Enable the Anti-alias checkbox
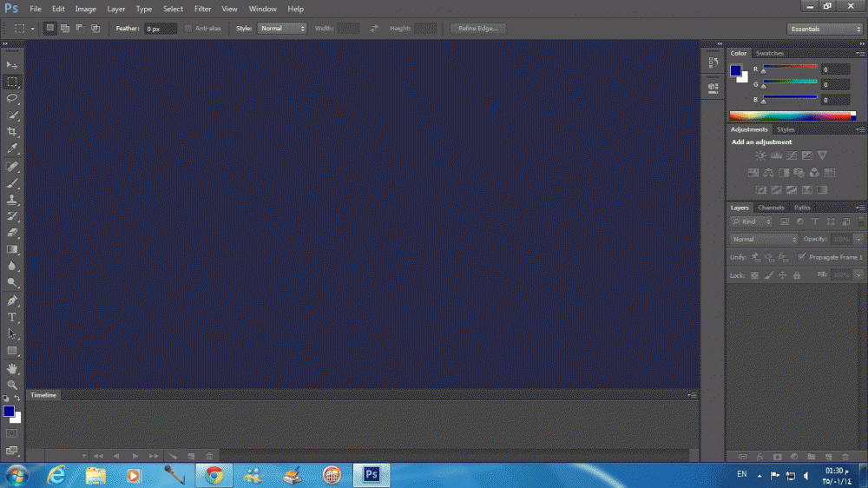This screenshot has height=488, width=868. (188, 29)
